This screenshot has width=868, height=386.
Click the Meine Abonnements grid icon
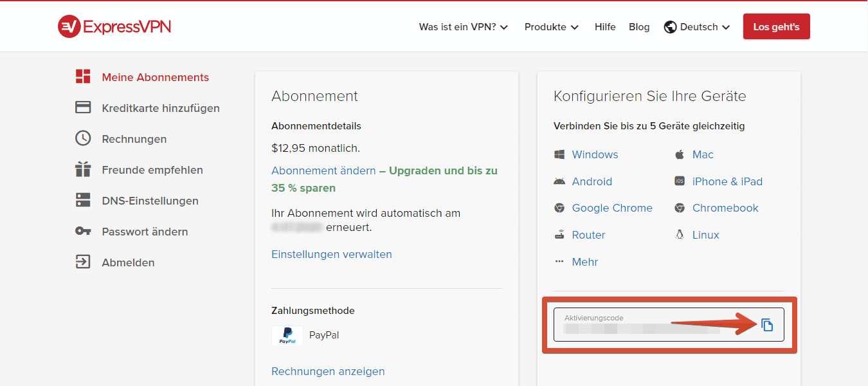[x=83, y=77]
